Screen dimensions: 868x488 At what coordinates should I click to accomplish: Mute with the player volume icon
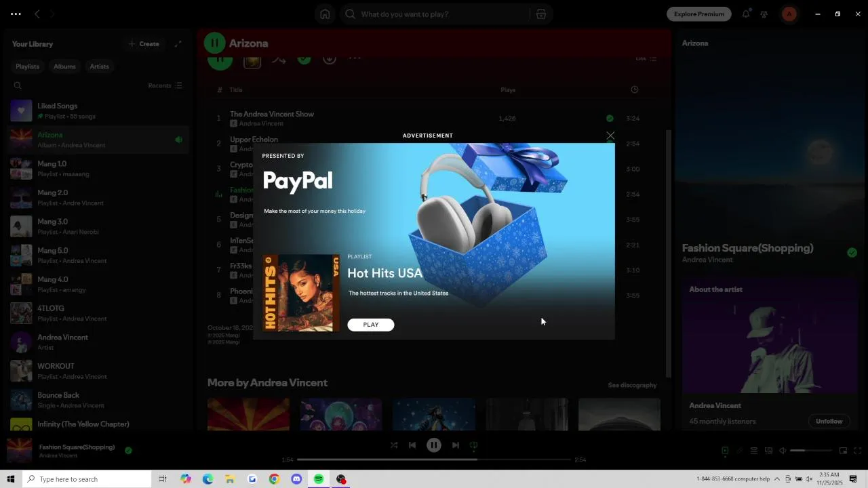pyautogui.click(x=783, y=451)
